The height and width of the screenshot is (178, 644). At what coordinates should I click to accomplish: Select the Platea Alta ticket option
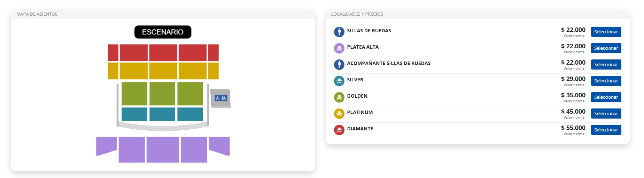click(606, 48)
